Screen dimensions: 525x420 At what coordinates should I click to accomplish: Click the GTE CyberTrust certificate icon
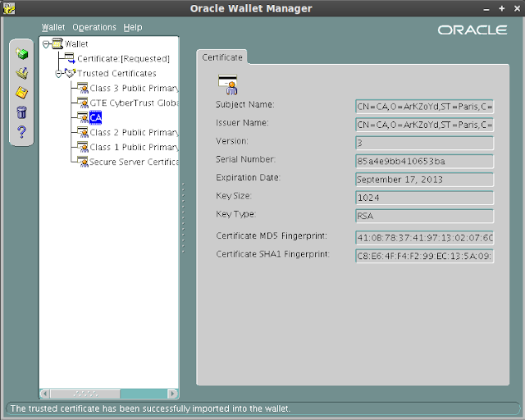click(x=83, y=103)
